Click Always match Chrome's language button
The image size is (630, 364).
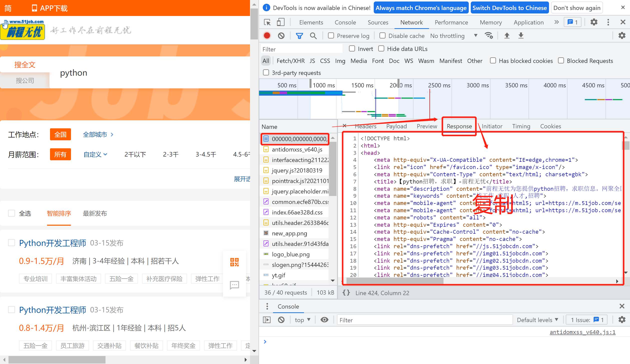pyautogui.click(x=421, y=8)
